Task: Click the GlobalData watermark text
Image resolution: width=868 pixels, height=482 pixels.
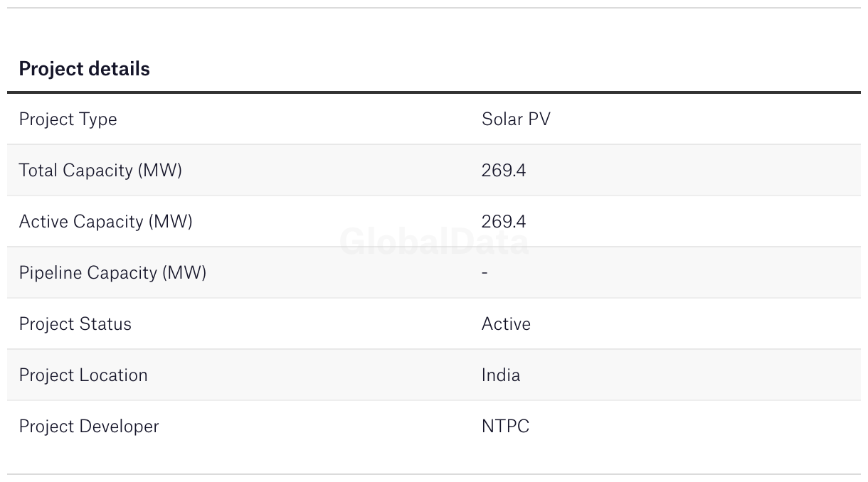Action: [434, 242]
